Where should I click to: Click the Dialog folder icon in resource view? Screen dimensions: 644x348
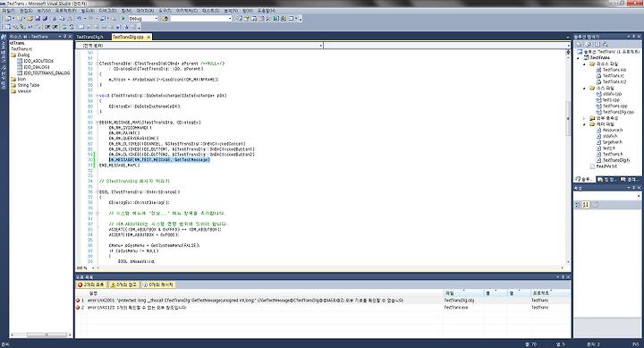13,55
